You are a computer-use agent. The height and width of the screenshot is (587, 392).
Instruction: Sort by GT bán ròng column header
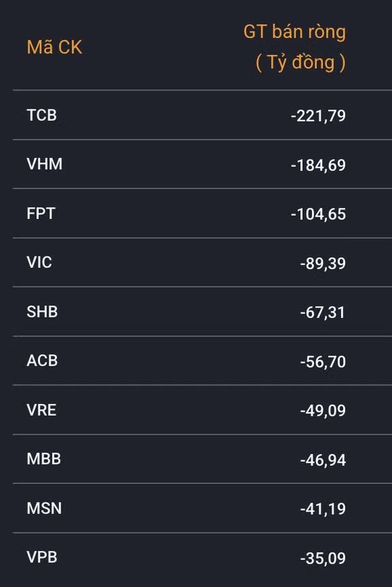[x=295, y=47]
